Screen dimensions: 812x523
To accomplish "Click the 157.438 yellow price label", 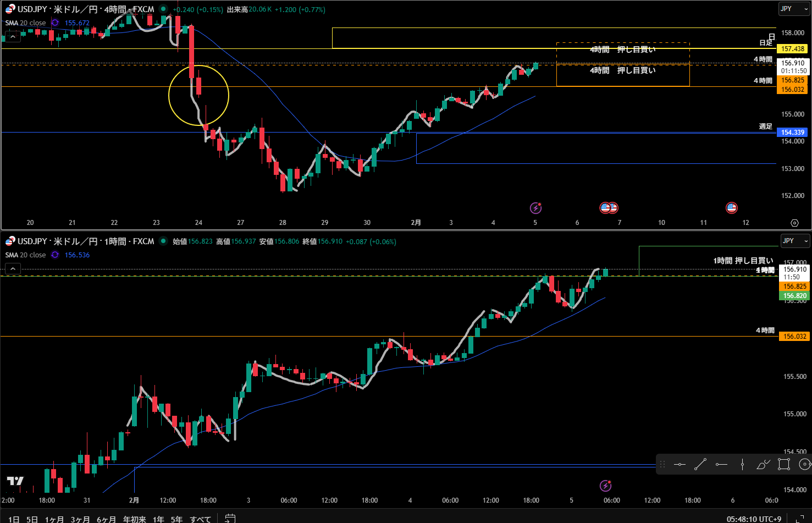I will click(793, 49).
